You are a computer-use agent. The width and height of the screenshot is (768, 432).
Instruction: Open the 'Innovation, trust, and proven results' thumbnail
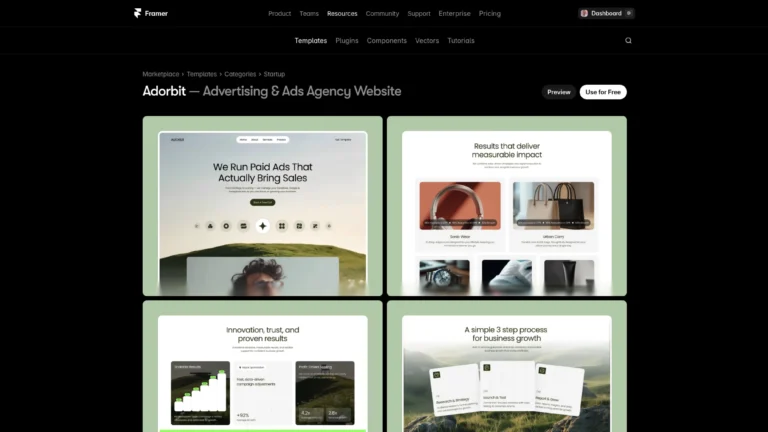coord(263,366)
